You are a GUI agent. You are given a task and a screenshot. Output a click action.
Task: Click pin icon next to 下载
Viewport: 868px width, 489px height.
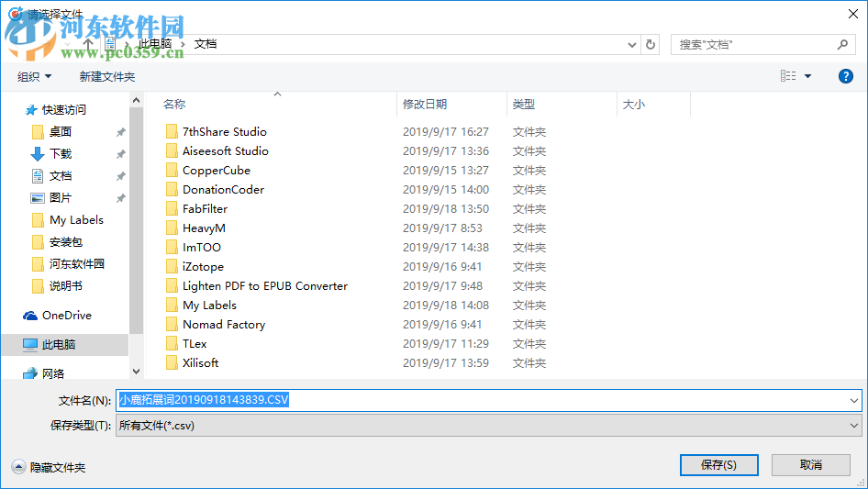click(x=121, y=154)
